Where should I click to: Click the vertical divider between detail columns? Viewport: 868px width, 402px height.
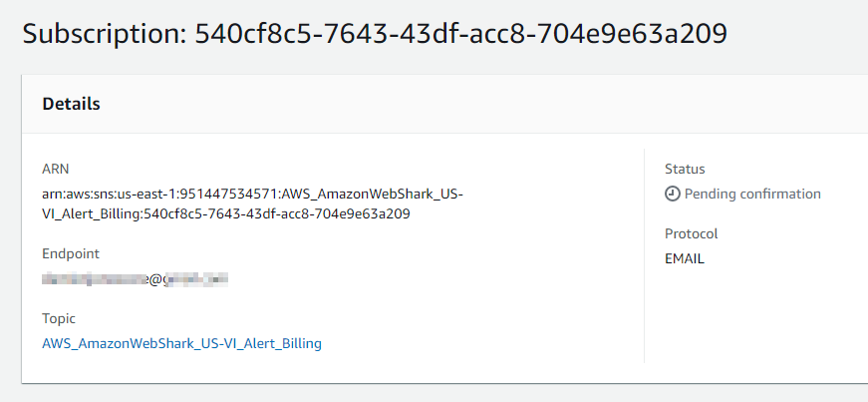645,255
